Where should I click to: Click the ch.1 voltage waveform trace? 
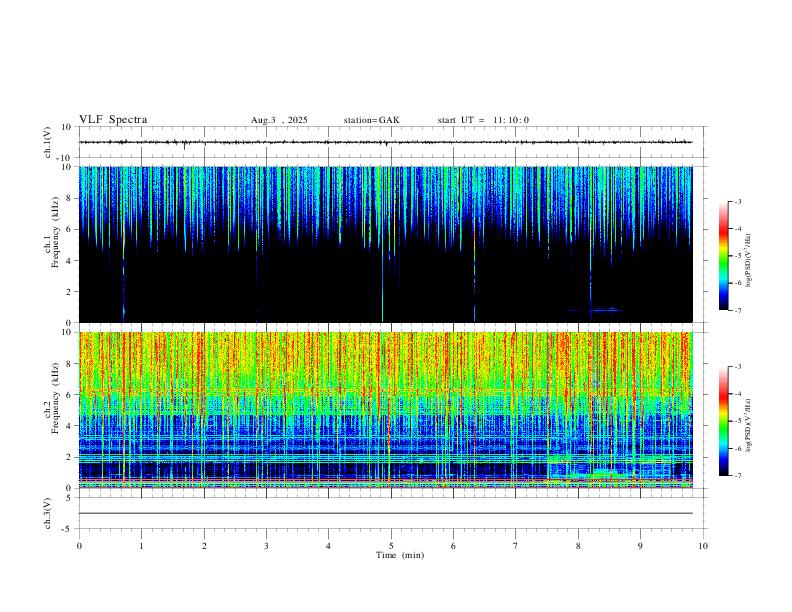[386, 142]
